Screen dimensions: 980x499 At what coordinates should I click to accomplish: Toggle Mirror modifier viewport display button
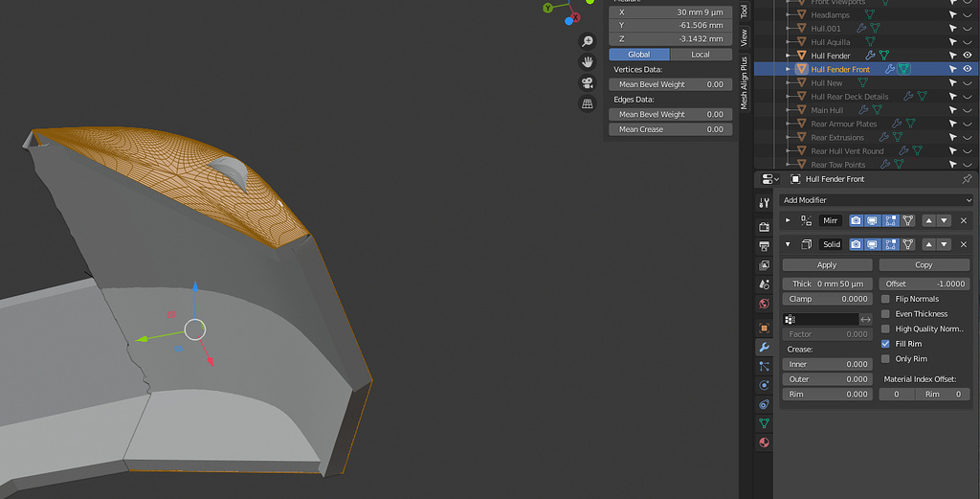click(x=873, y=220)
